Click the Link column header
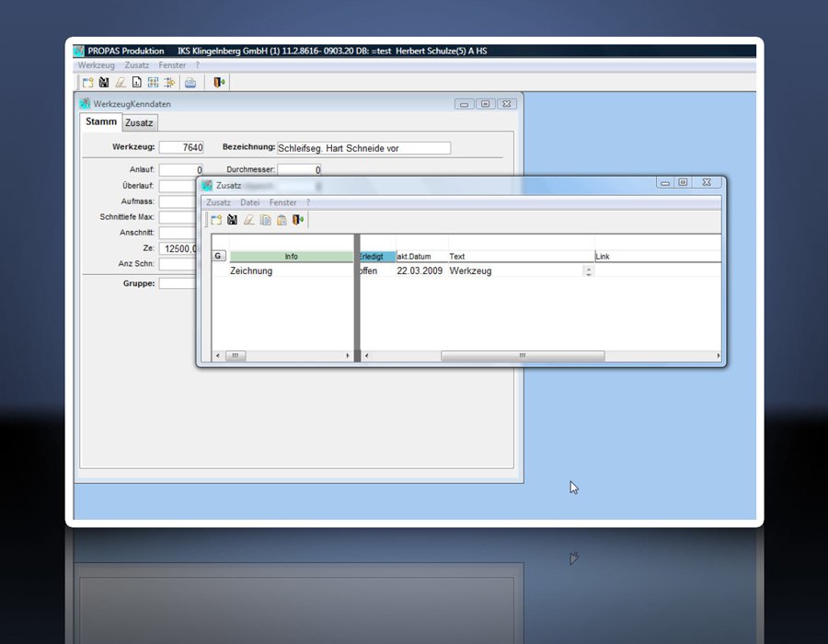This screenshot has width=828, height=644. (x=658, y=257)
